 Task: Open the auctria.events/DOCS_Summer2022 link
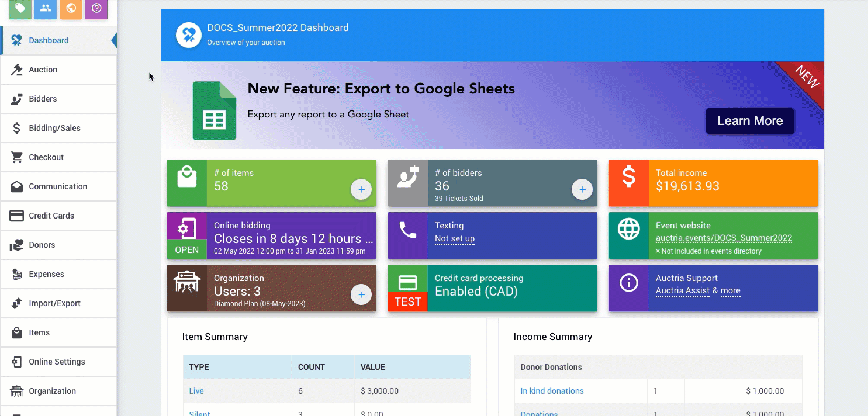click(x=724, y=238)
